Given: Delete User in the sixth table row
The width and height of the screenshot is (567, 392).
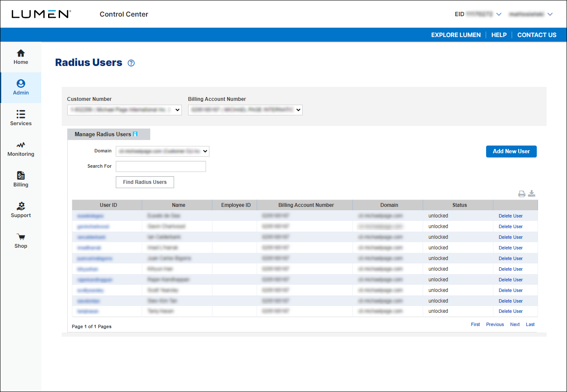Looking at the screenshot, I should point(511,269).
